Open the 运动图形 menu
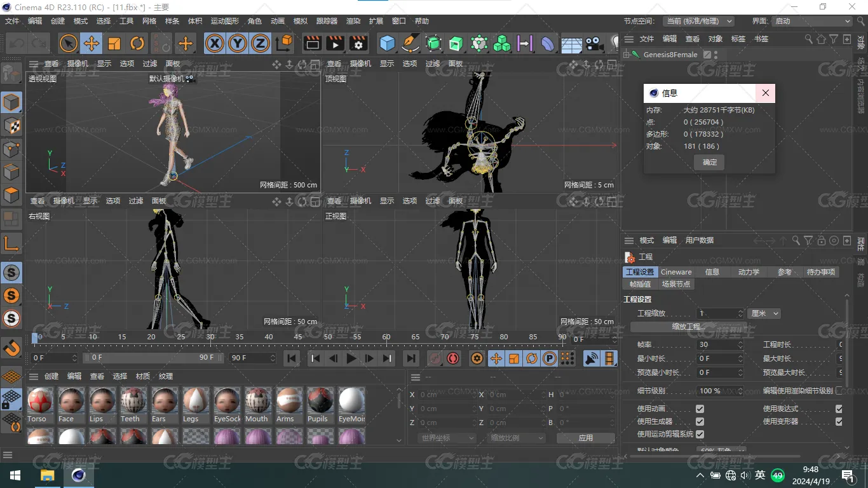 click(224, 21)
